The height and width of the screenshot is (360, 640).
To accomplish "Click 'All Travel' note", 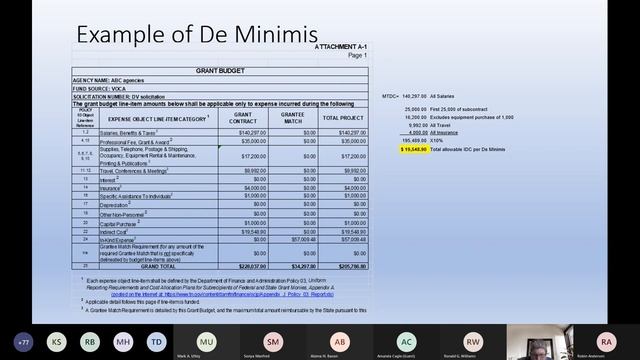I will 440,125.
